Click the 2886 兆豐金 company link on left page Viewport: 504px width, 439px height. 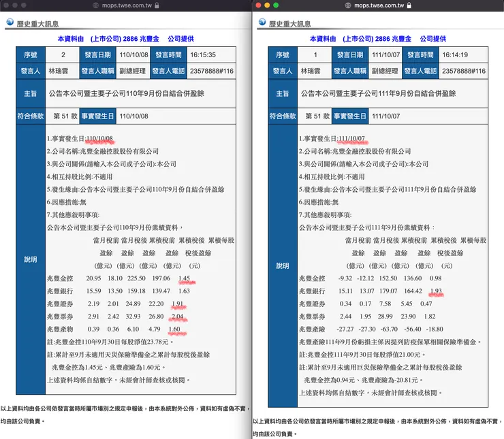click(x=141, y=39)
